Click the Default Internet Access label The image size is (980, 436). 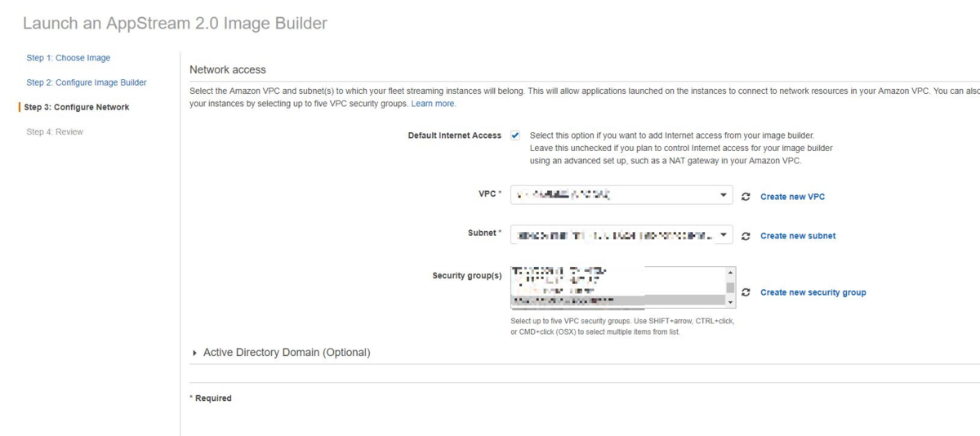pos(455,136)
